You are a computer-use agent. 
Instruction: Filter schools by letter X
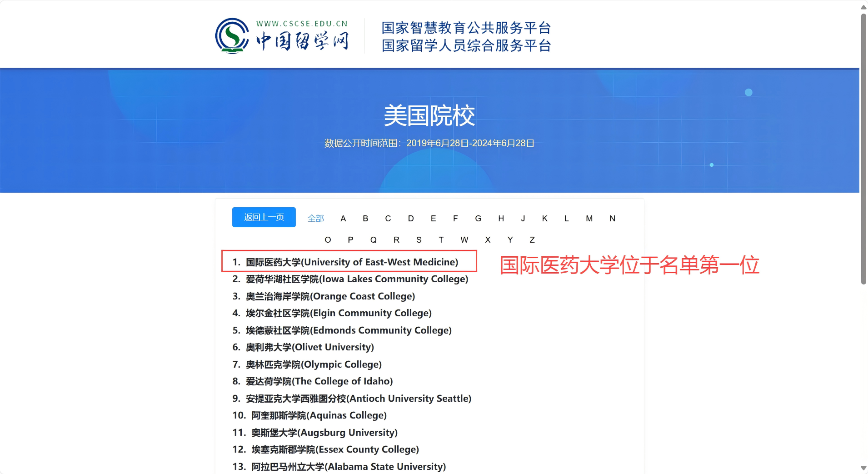[x=488, y=240]
